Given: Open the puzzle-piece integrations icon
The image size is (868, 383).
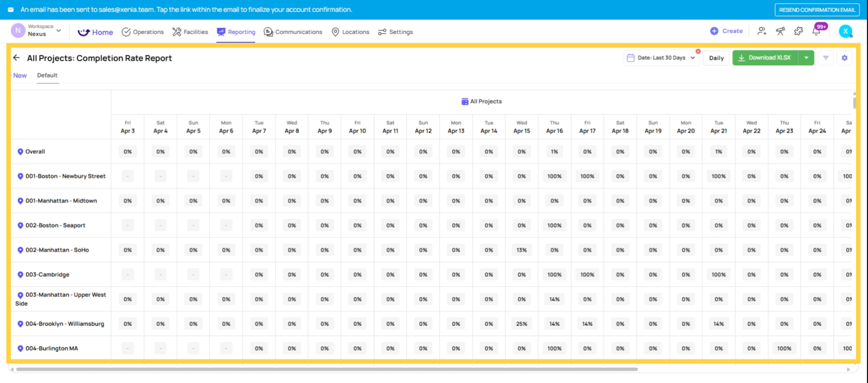Looking at the screenshot, I should tap(798, 31).
